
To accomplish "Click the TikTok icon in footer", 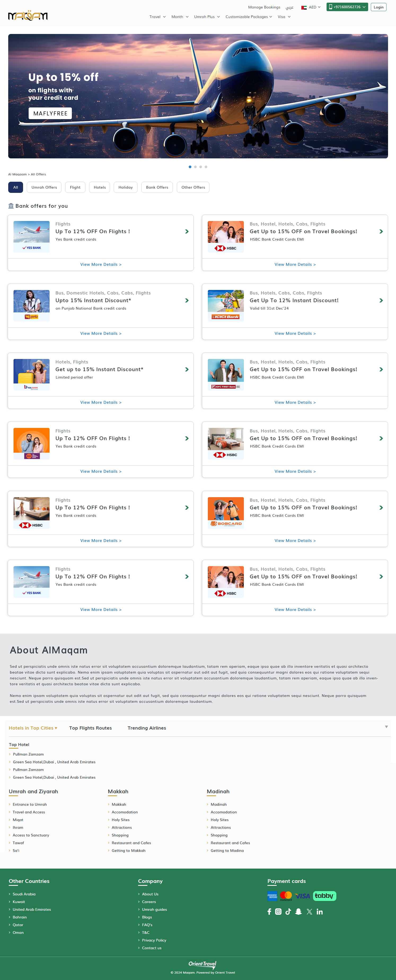I will click(288, 912).
